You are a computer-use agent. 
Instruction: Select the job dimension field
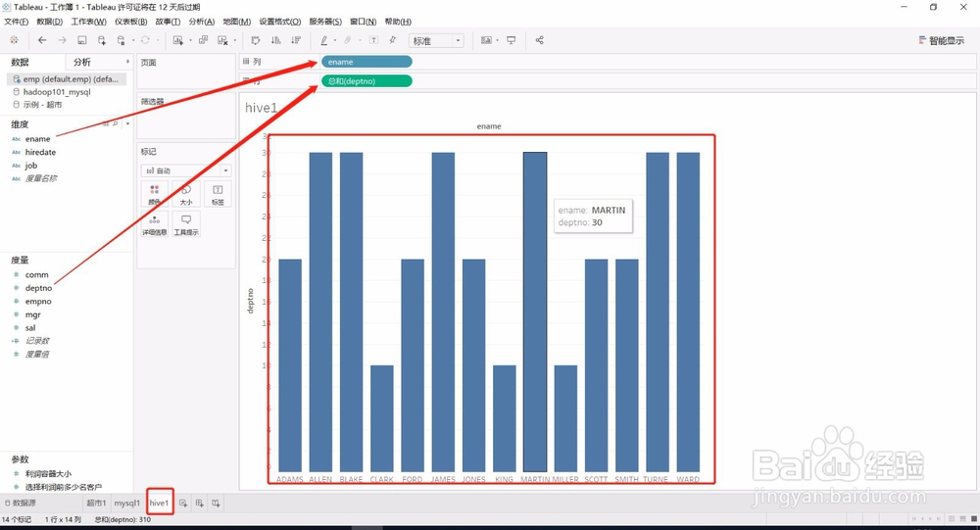pos(31,165)
